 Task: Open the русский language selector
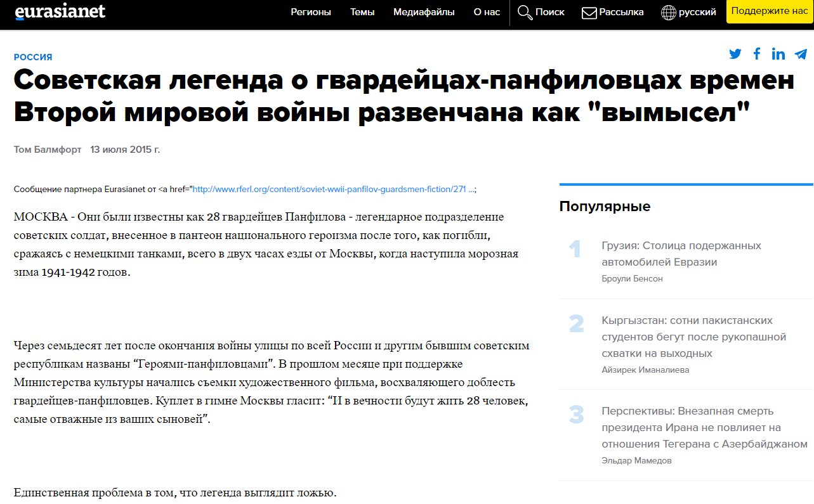pos(697,12)
